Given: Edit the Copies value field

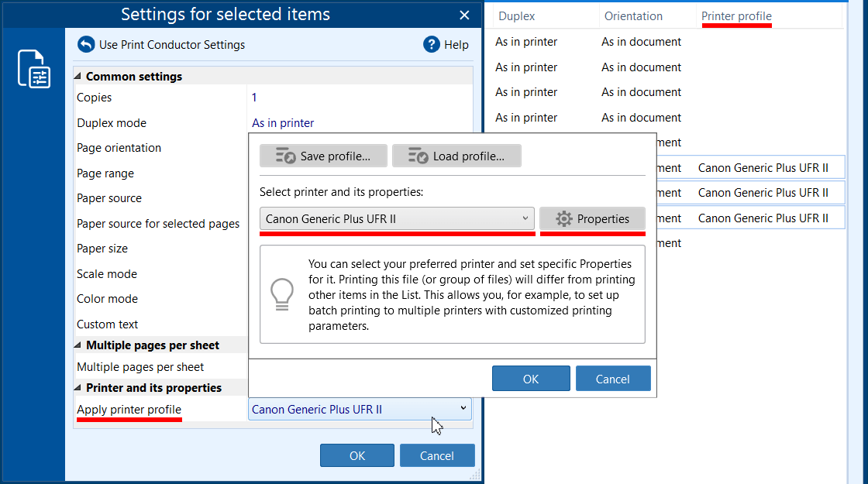Looking at the screenshot, I should 356,98.
